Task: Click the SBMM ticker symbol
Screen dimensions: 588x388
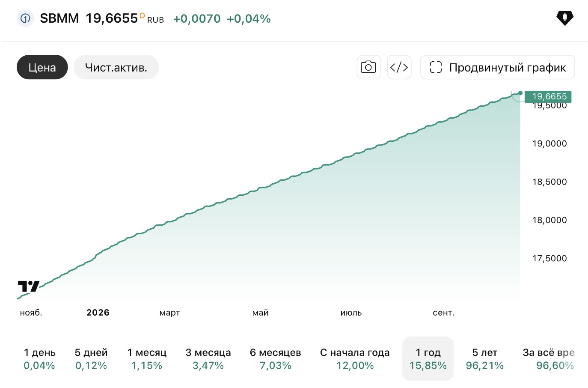Action: tap(59, 18)
